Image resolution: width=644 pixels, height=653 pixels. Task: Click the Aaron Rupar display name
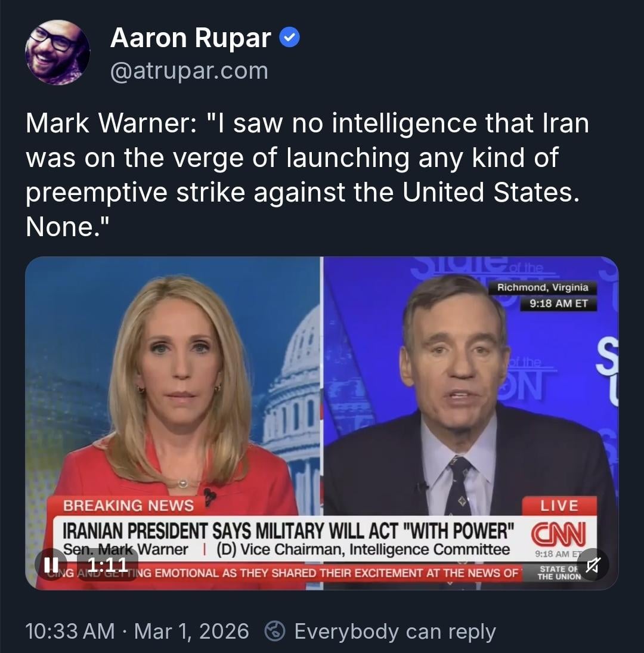tap(191, 38)
